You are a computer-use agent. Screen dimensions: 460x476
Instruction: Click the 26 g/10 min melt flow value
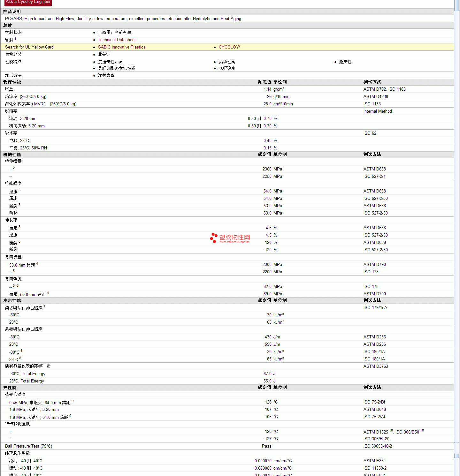point(278,97)
